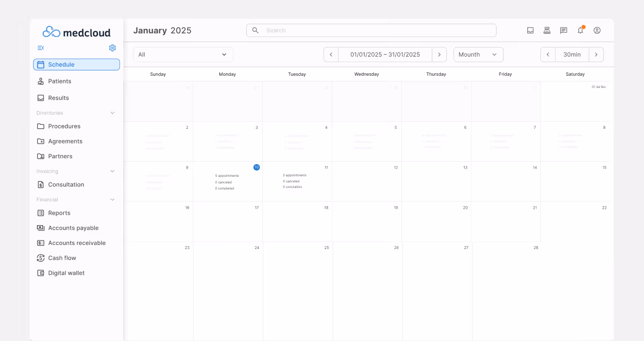Viewport: 644px width, 341px height.
Task: Open the inbox icon in the top toolbar
Action: pos(530,30)
